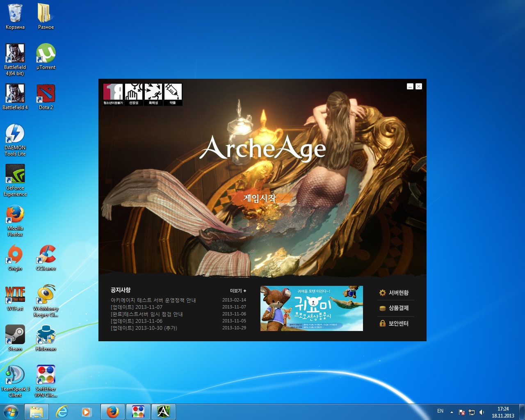Open the volume speaker tray icon
Screen dimensions: 525x420
(482, 412)
